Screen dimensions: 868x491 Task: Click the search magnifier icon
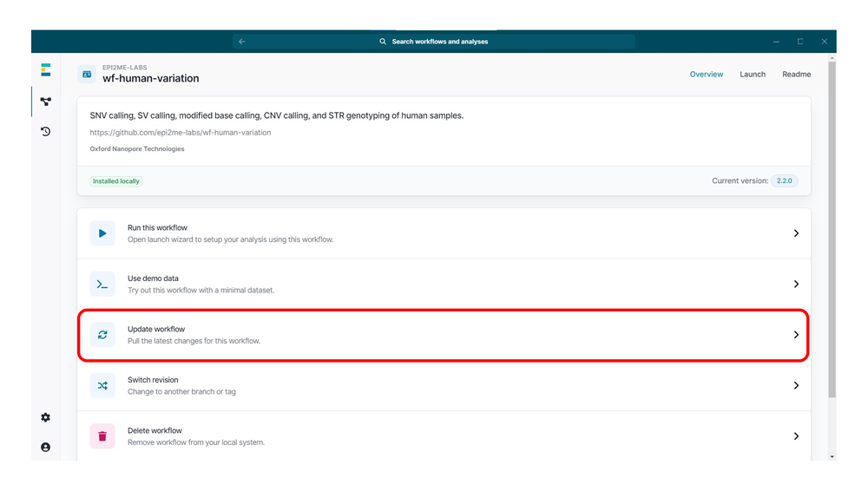[x=383, y=42]
